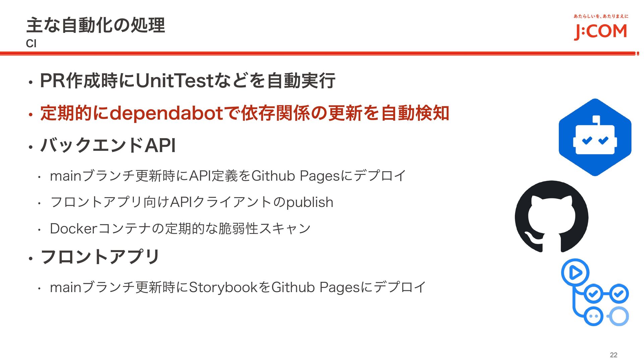Click the J:COM logo

click(x=600, y=32)
